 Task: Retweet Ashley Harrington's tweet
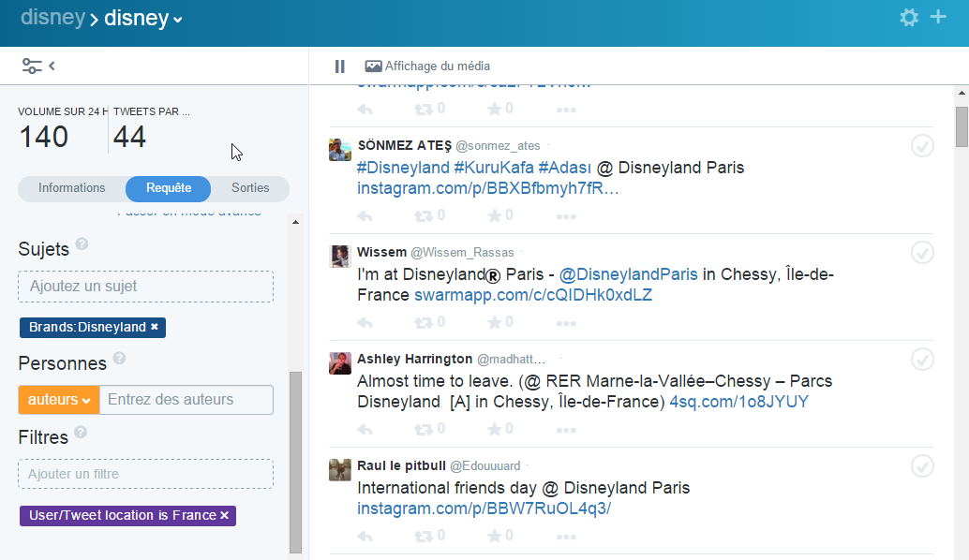click(424, 430)
